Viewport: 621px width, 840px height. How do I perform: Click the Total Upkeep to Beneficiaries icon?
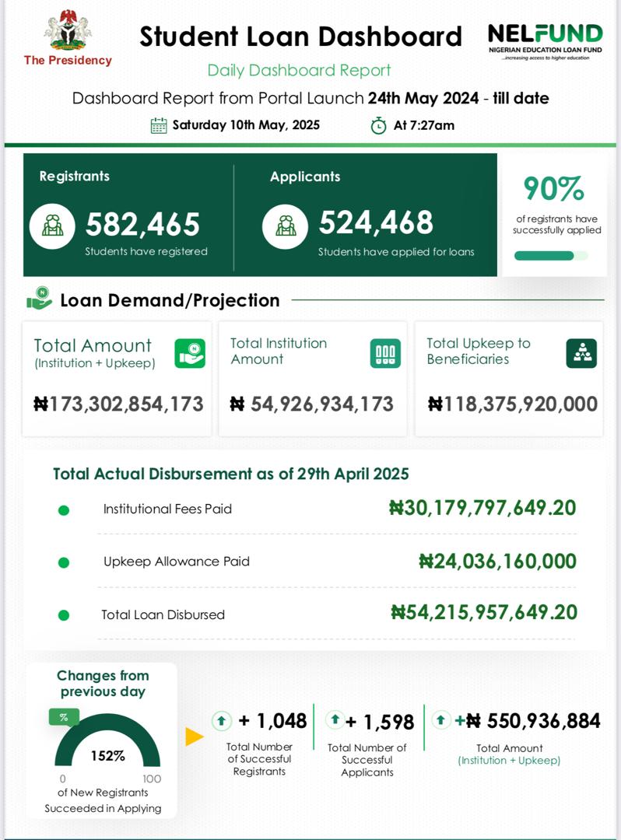click(x=581, y=353)
